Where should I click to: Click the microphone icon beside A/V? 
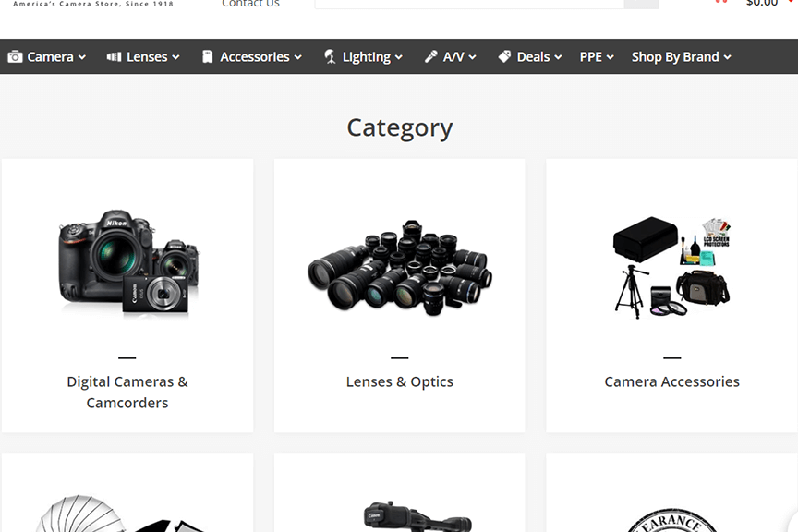[430, 57]
